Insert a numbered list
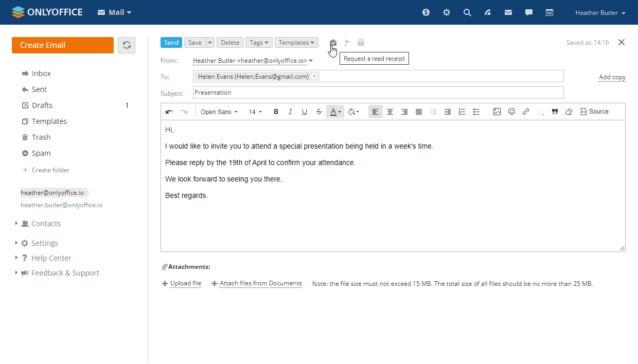The image size is (638, 364). pos(462,112)
